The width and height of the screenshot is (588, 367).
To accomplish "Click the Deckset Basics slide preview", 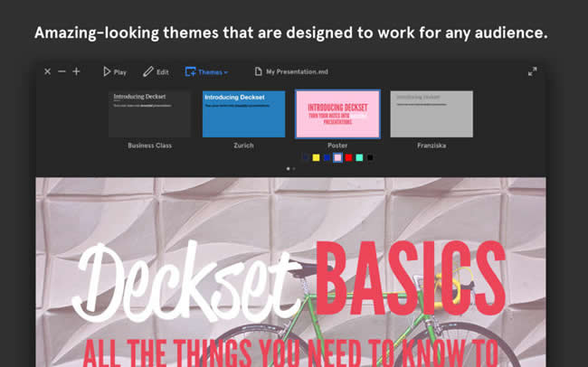I will point(290,272).
